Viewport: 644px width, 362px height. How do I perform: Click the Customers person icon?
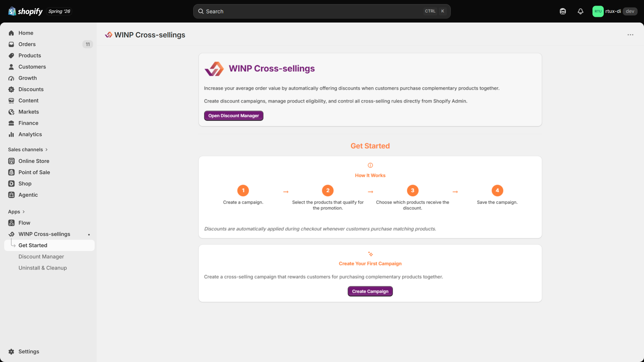coord(11,67)
